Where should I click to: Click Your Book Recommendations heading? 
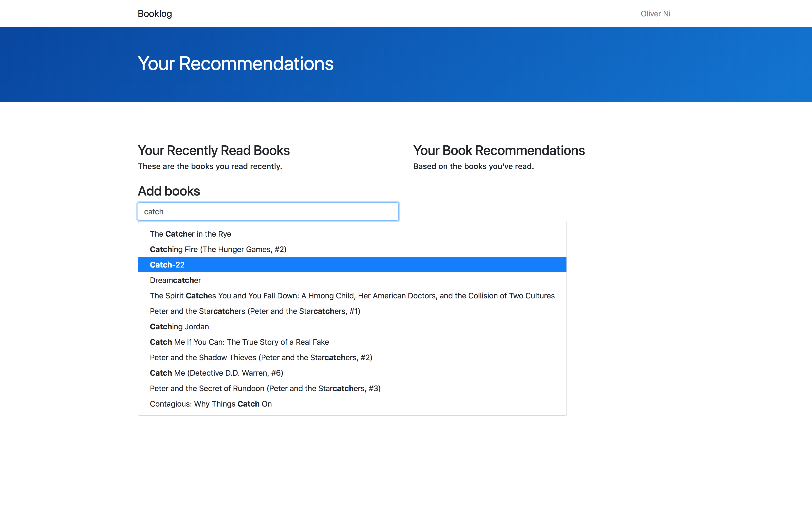pos(499,151)
